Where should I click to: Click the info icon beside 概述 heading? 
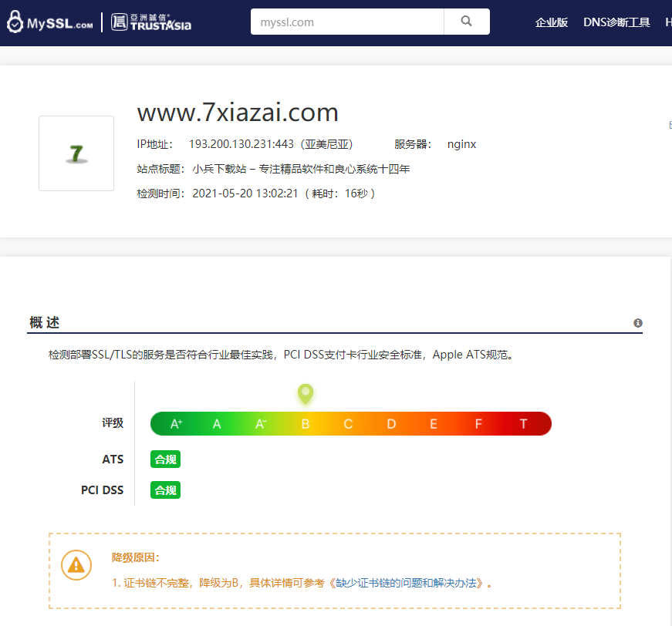point(637,323)
